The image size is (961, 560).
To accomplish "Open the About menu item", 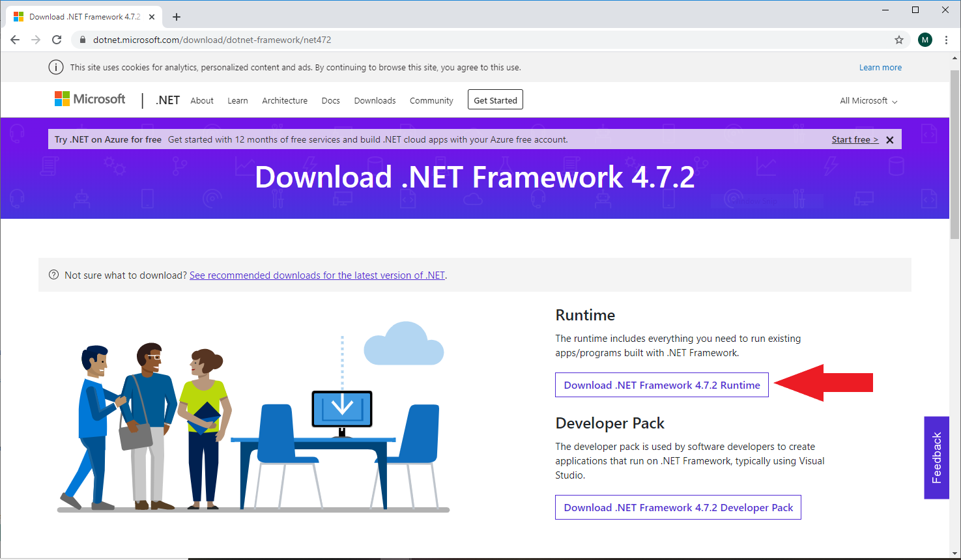I will (x=202, y=100).
